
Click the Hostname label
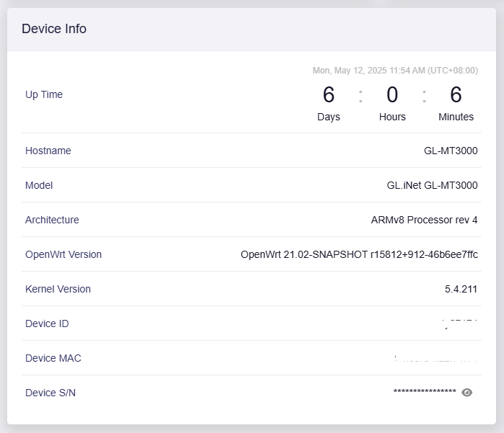48,151
